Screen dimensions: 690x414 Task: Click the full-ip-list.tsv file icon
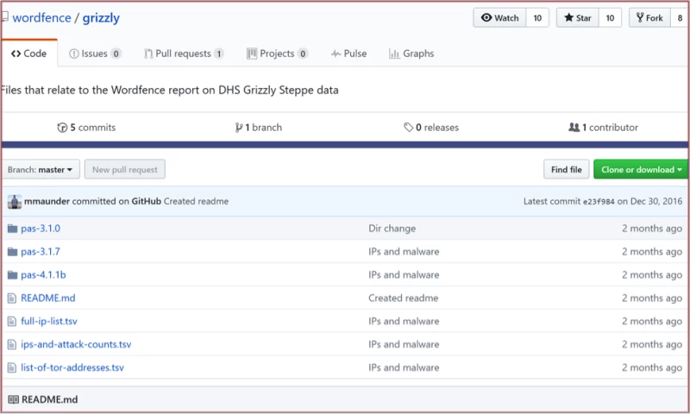12,321
